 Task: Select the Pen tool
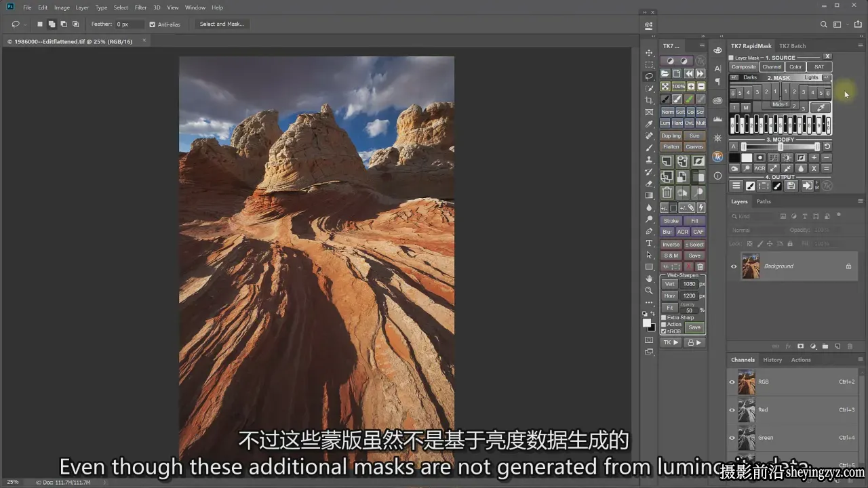[649, 231]
